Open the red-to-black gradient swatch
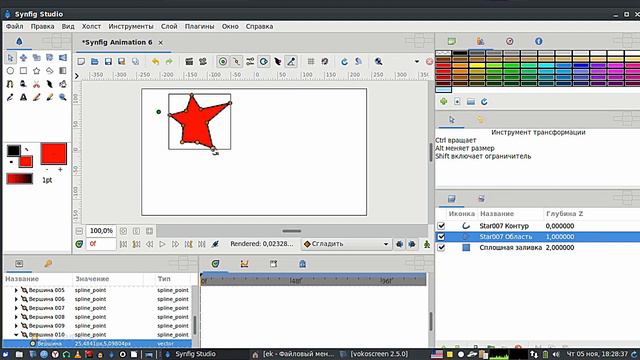Image resolution: width=640 pixels, height=360 pixels. tap(20, 179)
